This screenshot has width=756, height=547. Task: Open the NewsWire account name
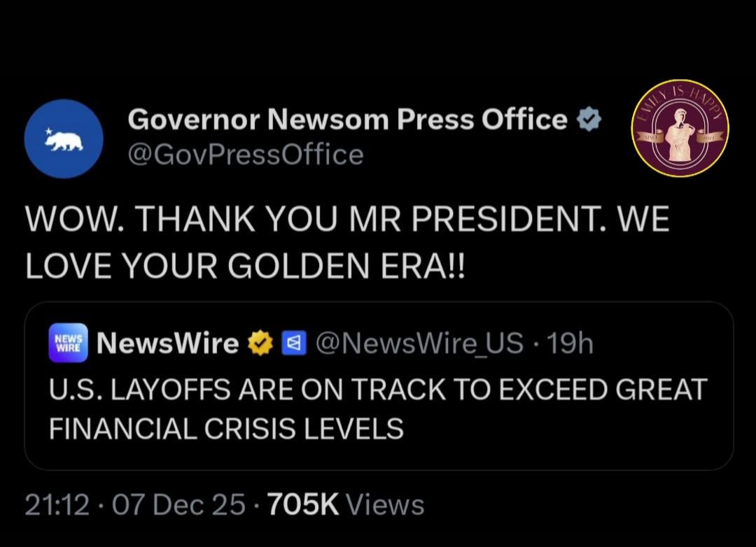(x=168, y=343)
